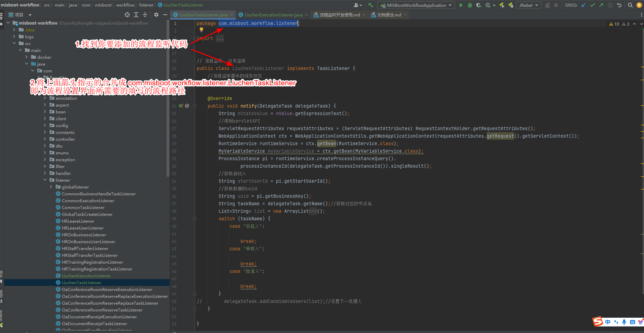Image resolution: width=644 pixels, height=333 pixels.
Task: Close the 文档语法.md tab
Action: click(x=405, y=15)
